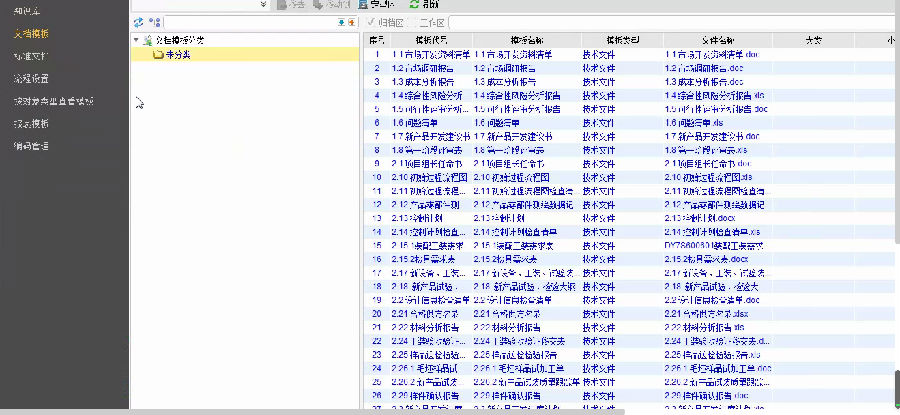The height and width of the screenshot is (415, 900).
Task: Click row number 11
Action: click(377, 191)
